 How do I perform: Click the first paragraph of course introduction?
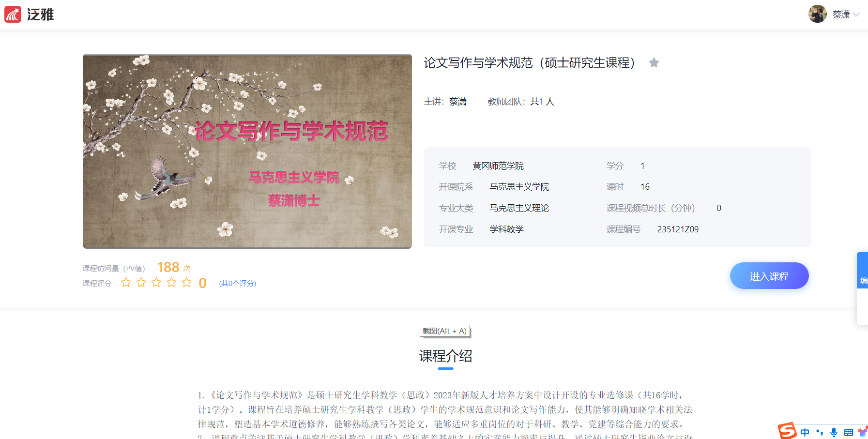tap(445, 410)
